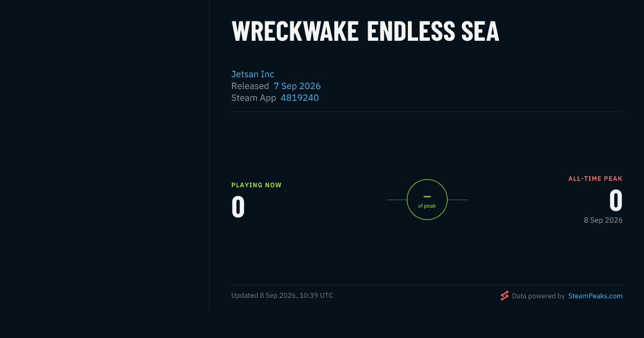Click the Released label

[250, 86]
